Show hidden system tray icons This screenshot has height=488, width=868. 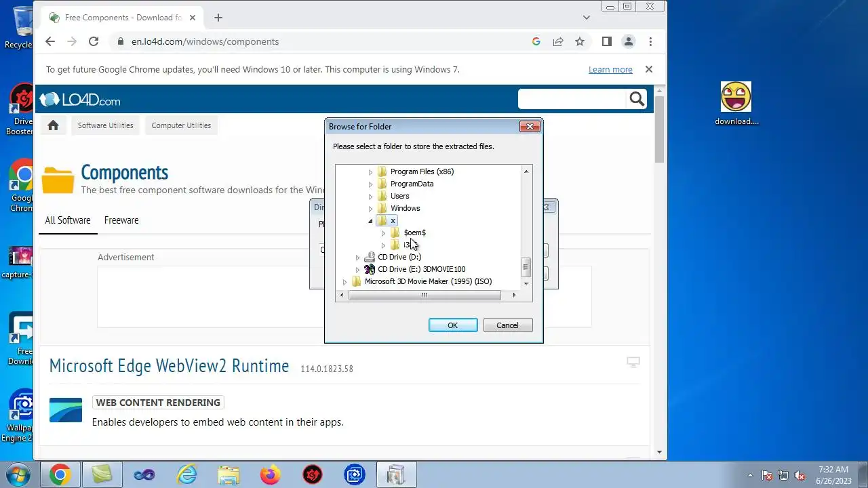click(x=750, y=475)
